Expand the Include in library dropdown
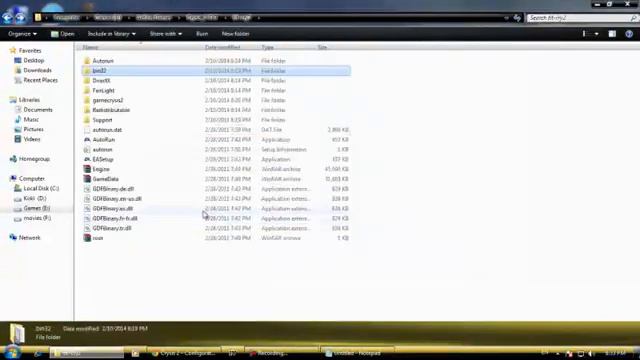 pos(111,34)
